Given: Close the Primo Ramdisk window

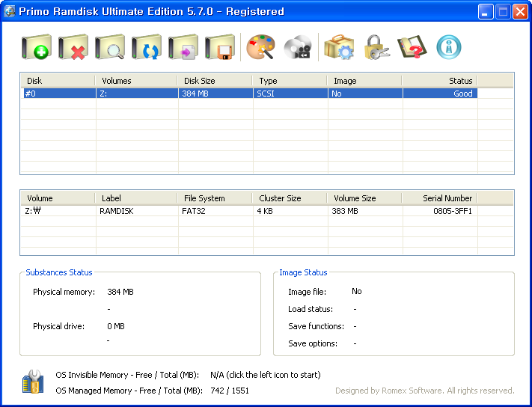Looking at the screenshot, I should point(521,12).
